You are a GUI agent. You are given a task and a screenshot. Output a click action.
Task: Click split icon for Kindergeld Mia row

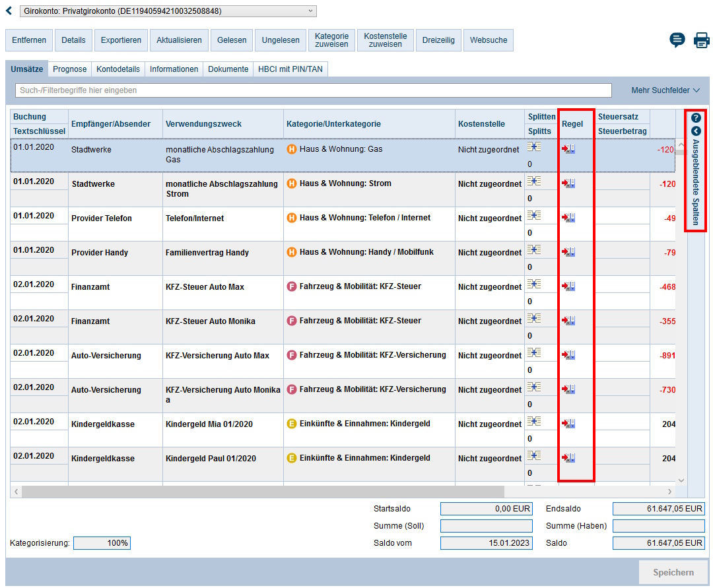pyautogui.click(x=534, y=422)
